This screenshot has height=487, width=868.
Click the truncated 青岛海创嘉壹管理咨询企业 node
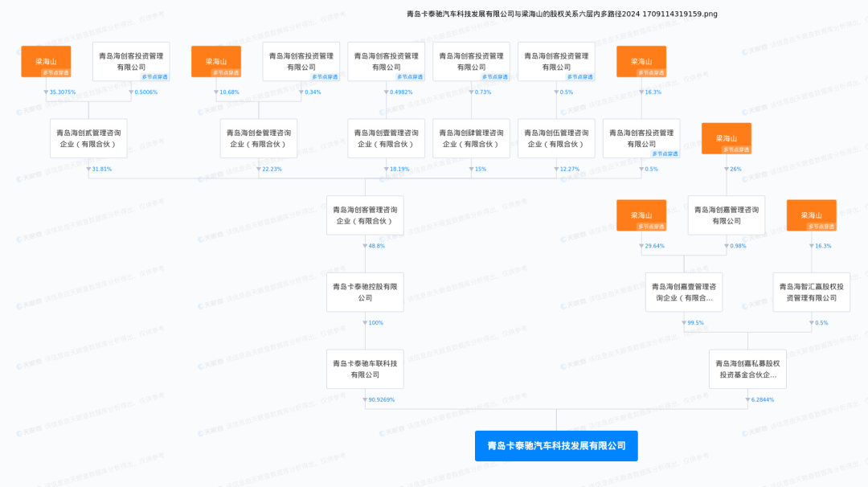tap(684, 292)
